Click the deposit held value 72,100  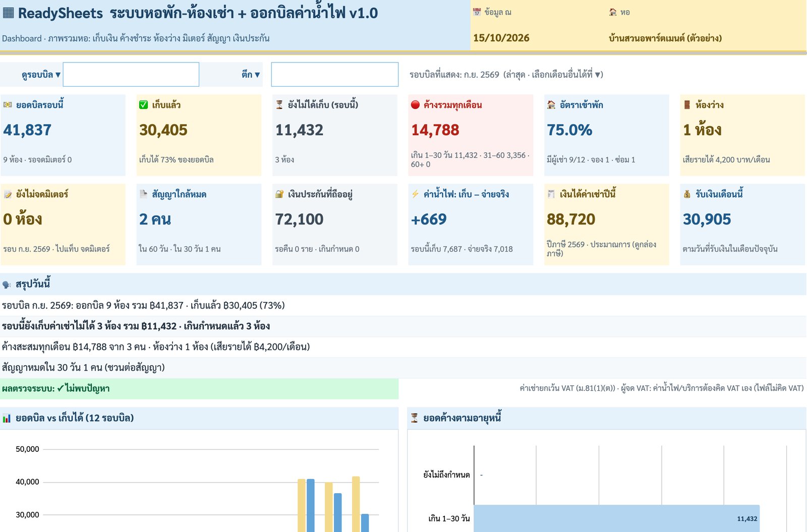pos(299,219)
